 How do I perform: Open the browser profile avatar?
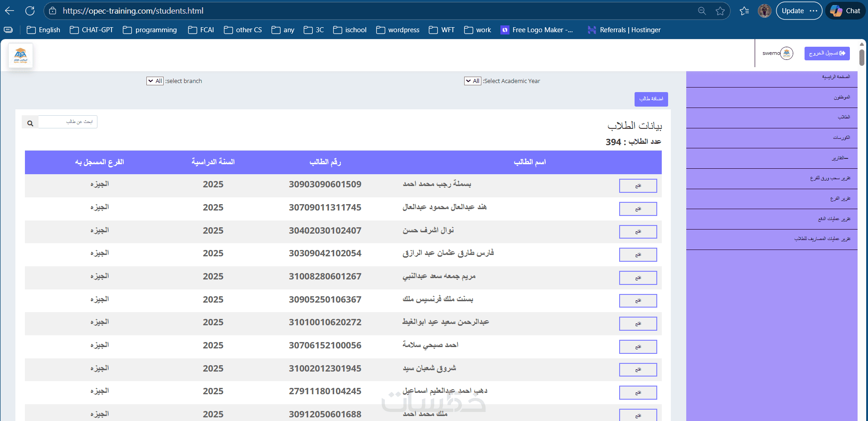coord(765,11)
